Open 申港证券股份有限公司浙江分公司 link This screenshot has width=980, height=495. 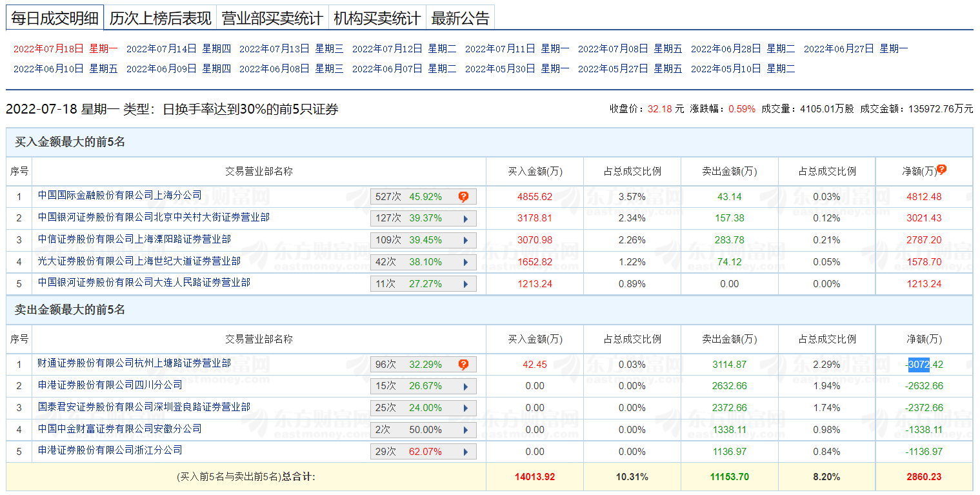pyautogui.click(x=110, y=450)
